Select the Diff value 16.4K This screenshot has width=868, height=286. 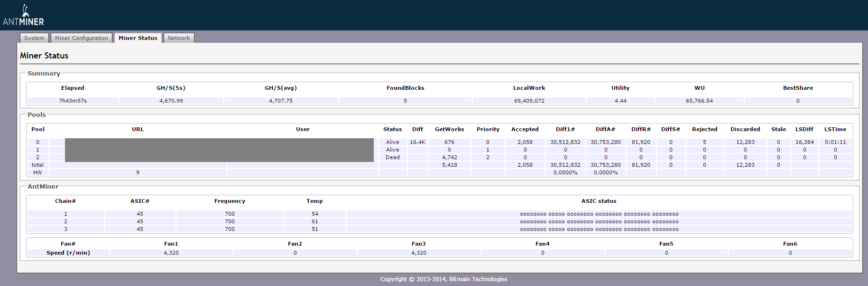[417, 142]
